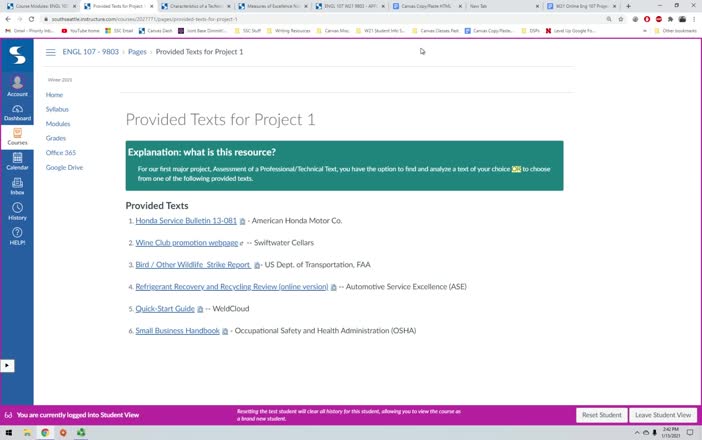Viewport: 702px width, 440px height.
Task: Open Wine Club promotion webpage link
Action: pyautogui.click(x=187, y=243)
